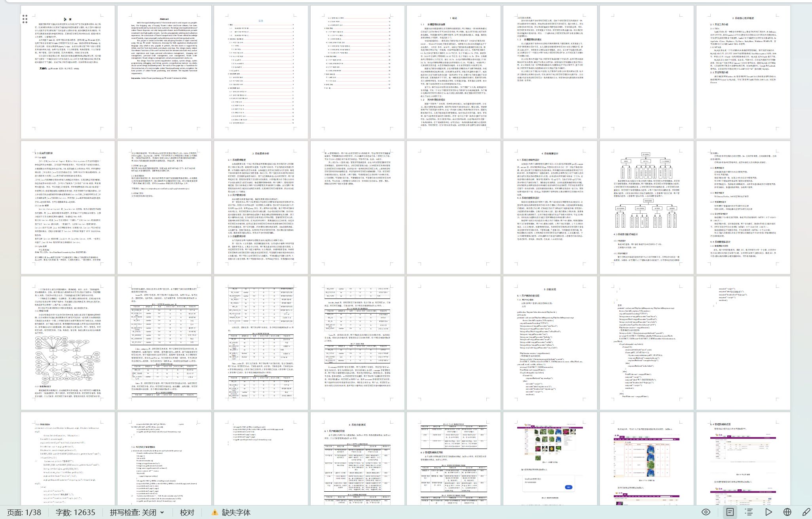
Task: Open Abstract page thumbnail
Action: [x=164, y=72]
